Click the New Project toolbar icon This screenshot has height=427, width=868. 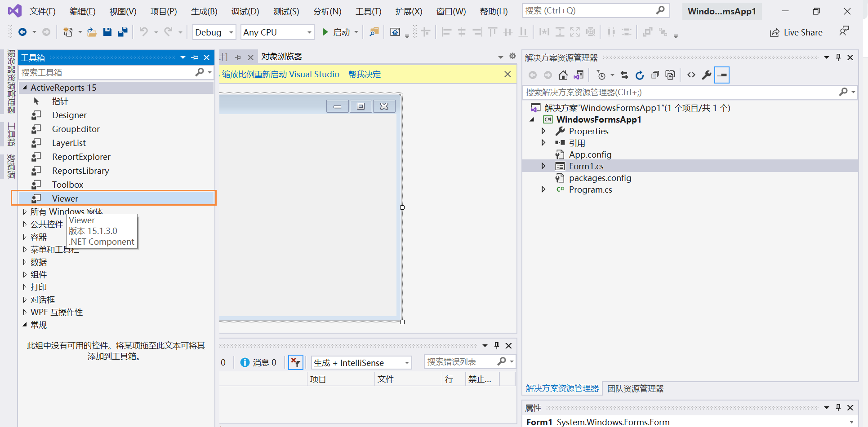pyautogui.click(x=68, y=32)
